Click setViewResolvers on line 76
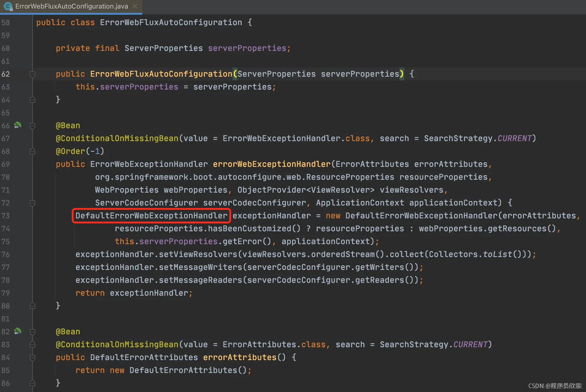The width and height of the screenshot is (586, 392). (x=198, y=254)
